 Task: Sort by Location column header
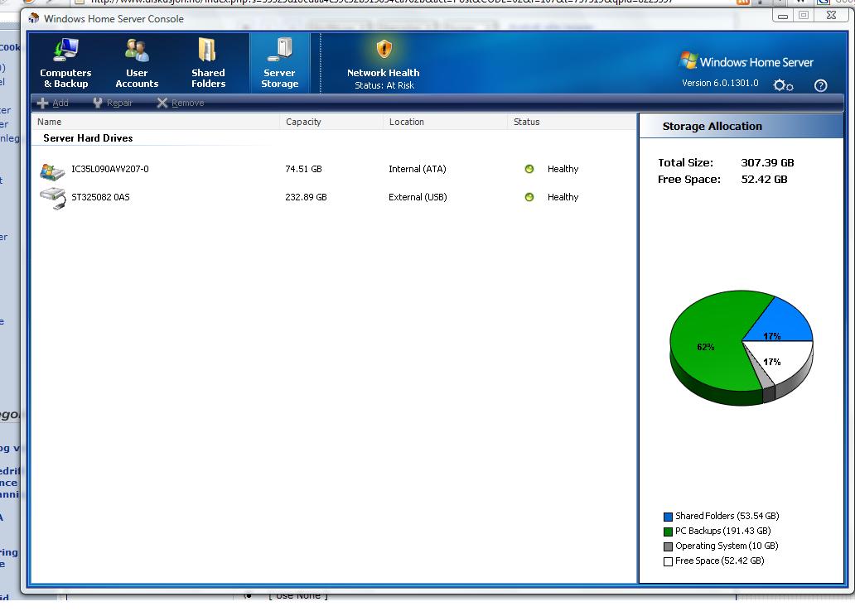446,122
